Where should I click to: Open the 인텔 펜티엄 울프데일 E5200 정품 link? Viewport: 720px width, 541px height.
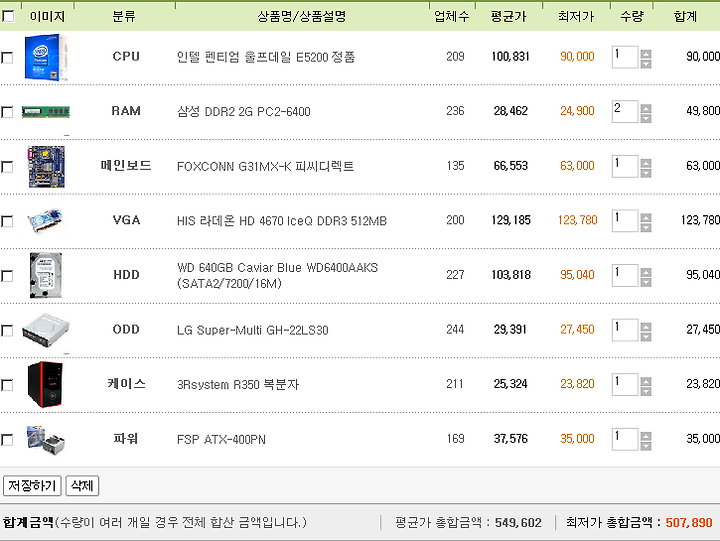266,57
